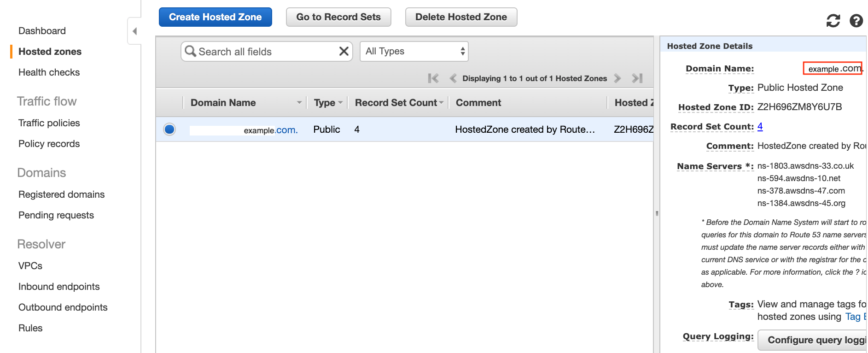Jump to last page of hosted zones
868x353 pixels.
coord(637,78)
